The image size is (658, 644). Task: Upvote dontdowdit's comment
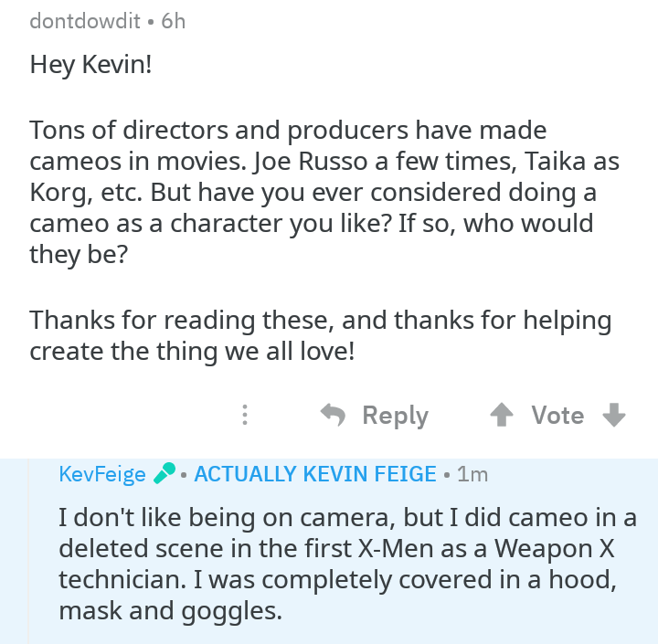tap(501, 416)
